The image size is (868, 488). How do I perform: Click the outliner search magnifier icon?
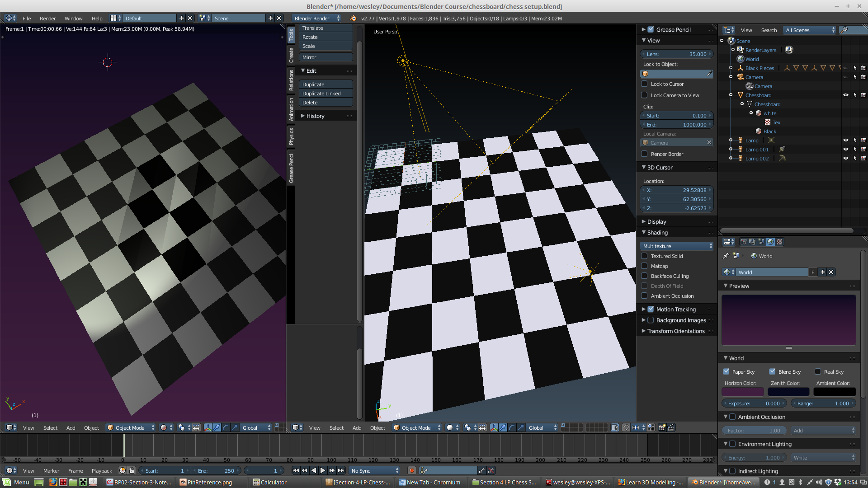pyautogui.click(x=844, y=30)
